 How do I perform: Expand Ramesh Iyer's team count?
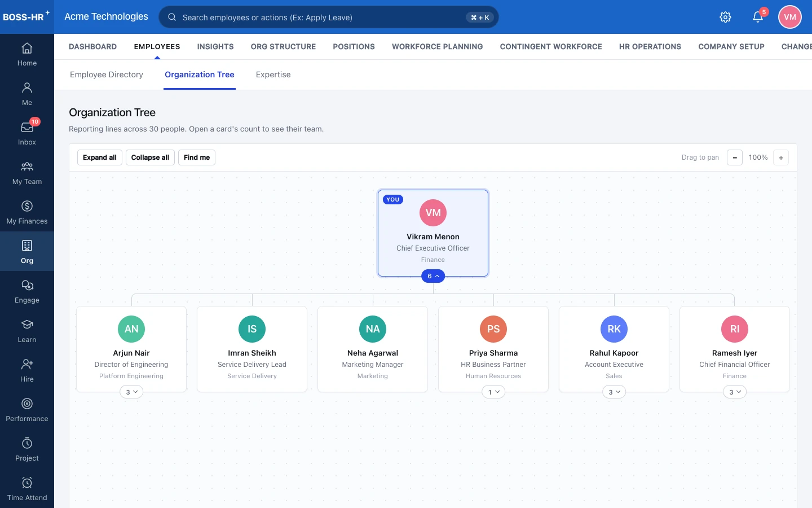click(x=735, y=392)
